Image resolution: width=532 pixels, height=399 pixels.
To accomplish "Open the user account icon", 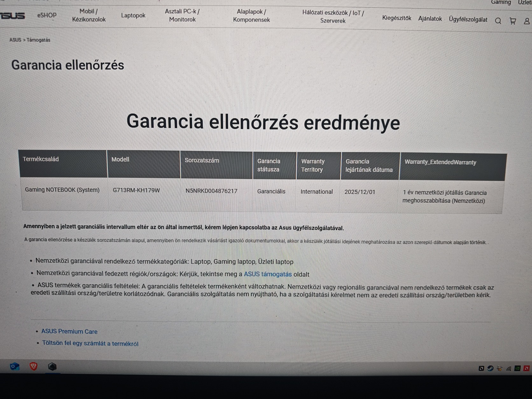I will [x=527, y=21].
